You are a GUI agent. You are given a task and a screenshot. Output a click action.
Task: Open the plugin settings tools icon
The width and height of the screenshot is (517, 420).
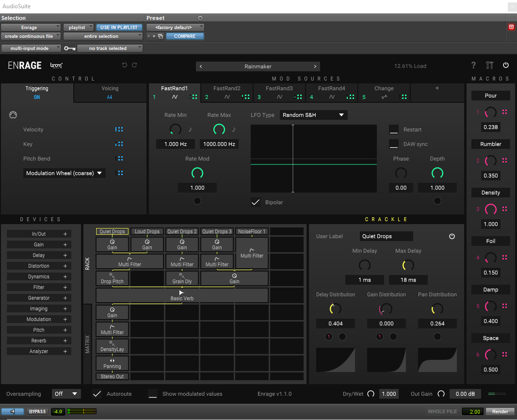click(x=489, y=65)
